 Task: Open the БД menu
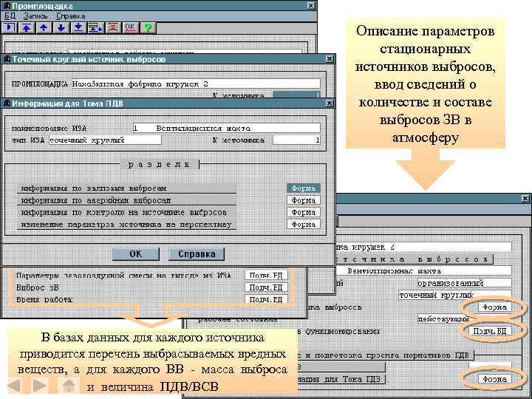[10, 16]
